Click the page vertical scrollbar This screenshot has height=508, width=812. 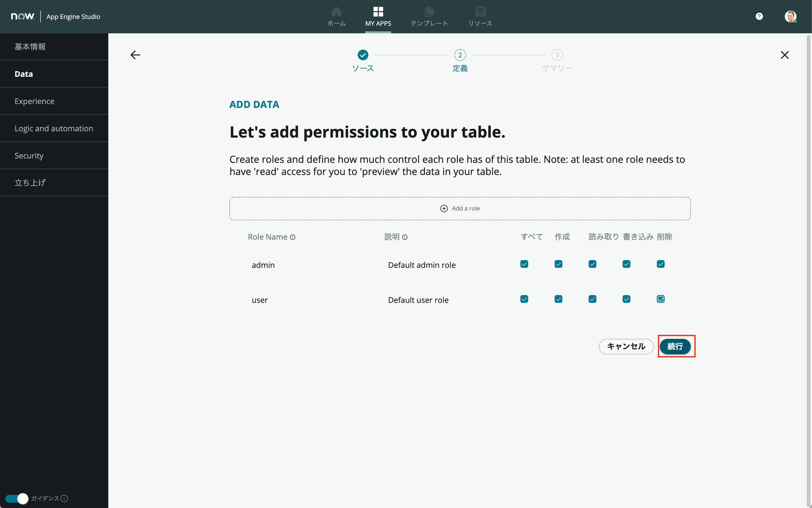[808, 271]
